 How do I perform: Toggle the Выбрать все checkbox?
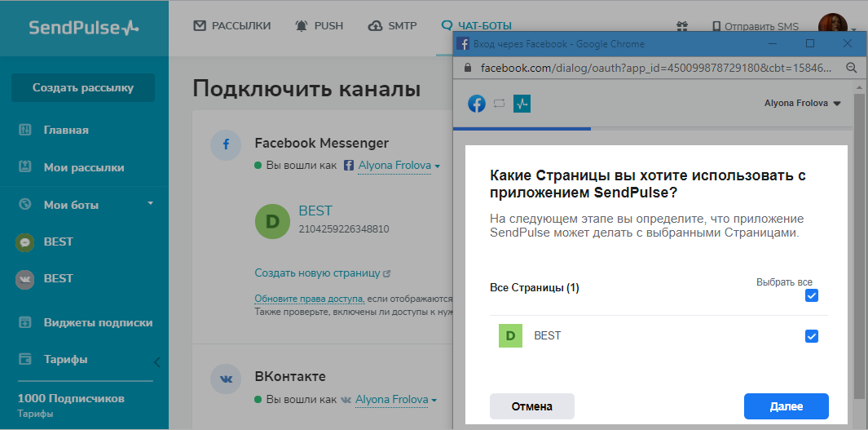click(x=811, y=295)
